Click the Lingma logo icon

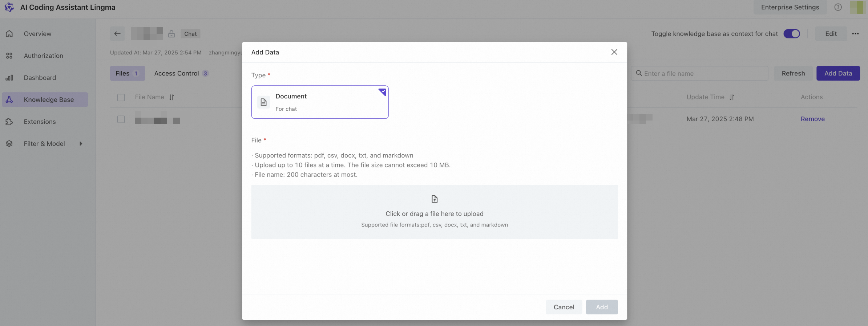point(9,7)
